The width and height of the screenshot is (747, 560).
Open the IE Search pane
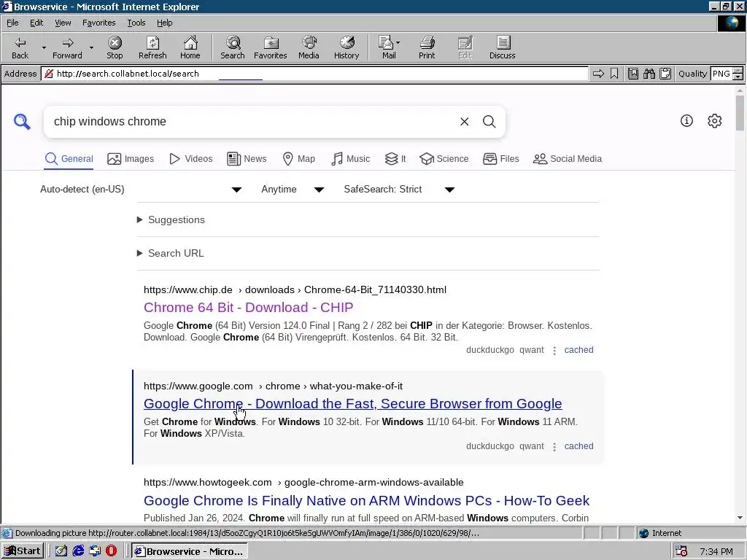click(x=233, y=47)
